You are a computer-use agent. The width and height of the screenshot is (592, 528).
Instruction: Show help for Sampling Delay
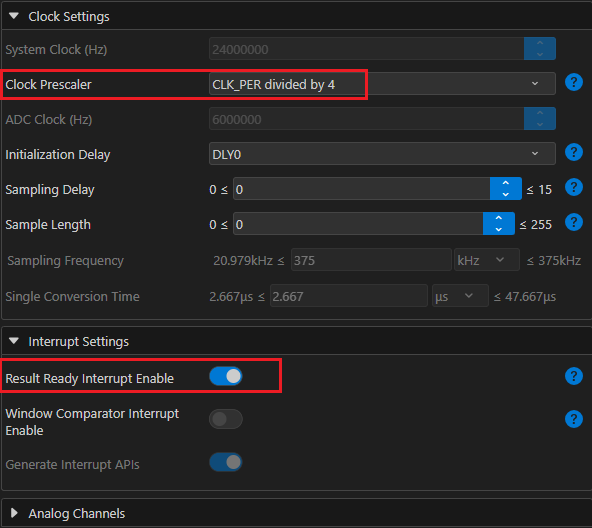(x=574, y=187)
